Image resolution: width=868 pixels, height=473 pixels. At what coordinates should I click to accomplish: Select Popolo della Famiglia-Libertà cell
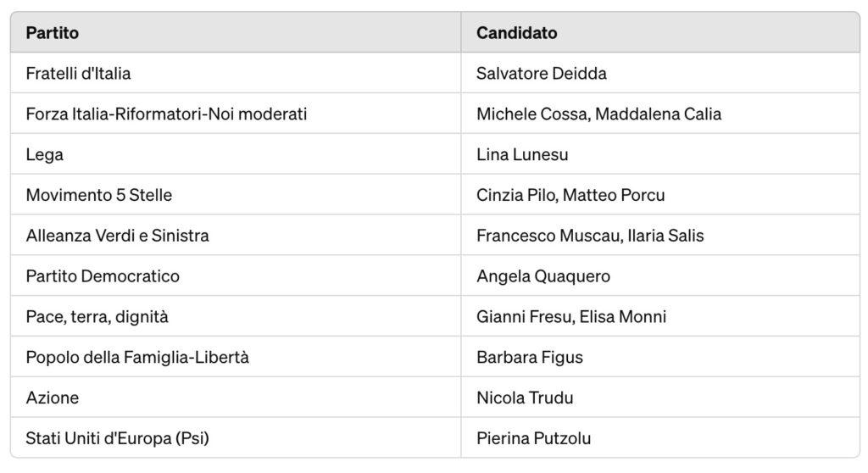[137, 358]
